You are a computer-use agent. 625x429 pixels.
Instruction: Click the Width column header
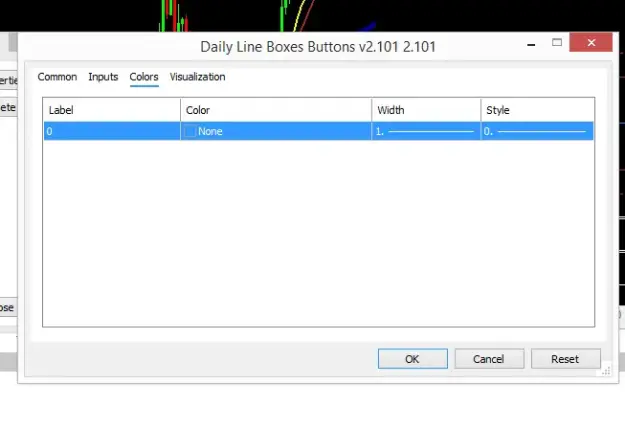[x=426, y=110]
